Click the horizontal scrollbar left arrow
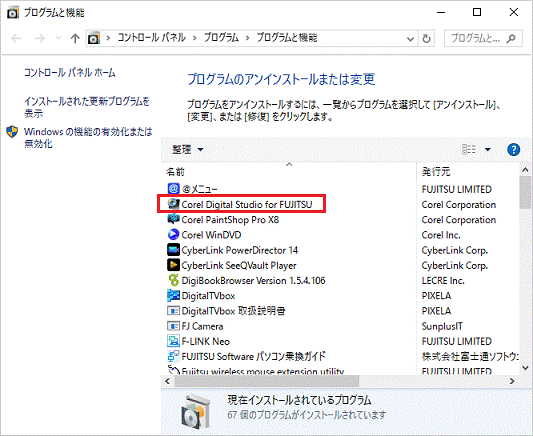This screenshot has height=436, width=533. [167, 381]
